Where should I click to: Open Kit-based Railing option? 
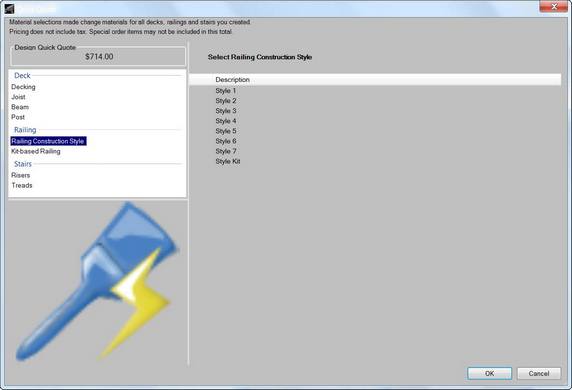click(x=36, y=151)
